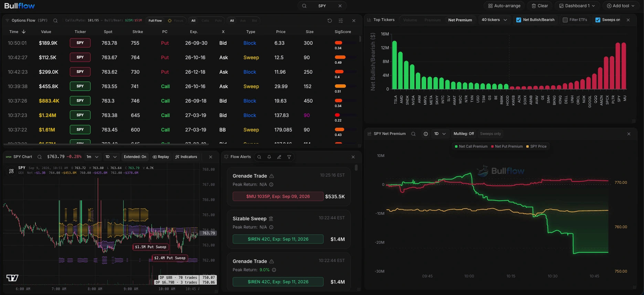644x295 pixels.
Task: Filter Options Flow to Ask side
Action: point(243,21)
